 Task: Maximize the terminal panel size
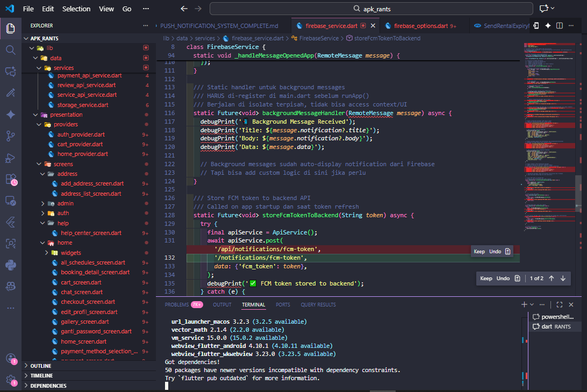point(559,304)
